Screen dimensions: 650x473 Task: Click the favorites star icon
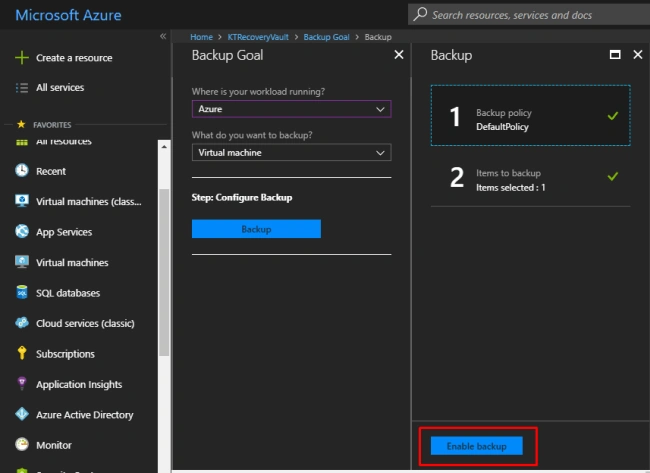tap(21, 124)
